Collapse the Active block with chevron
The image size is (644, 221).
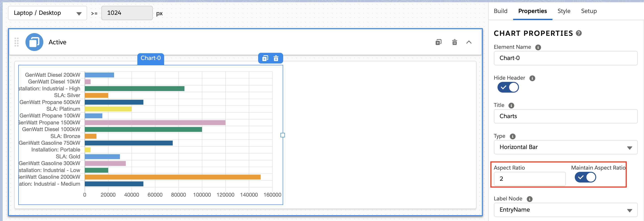[x=469, y=42]
